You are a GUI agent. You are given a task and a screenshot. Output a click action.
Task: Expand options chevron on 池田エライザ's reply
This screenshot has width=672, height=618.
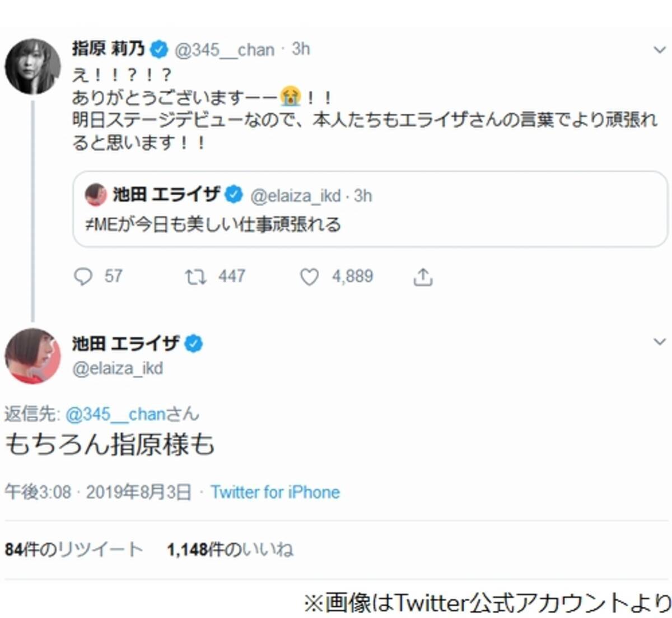click(x=660, y=341)
